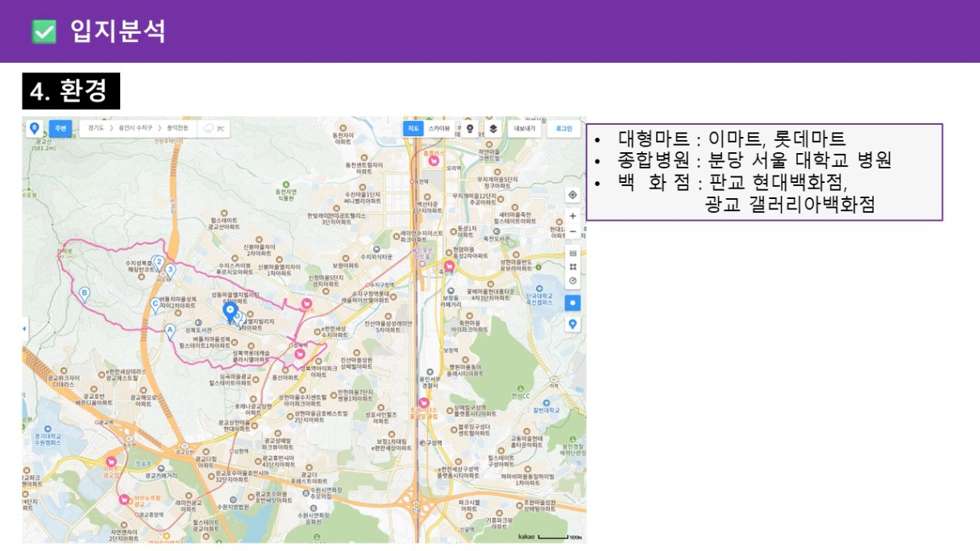Image resolution: width=980 pixels, height=551 pixels.
Task: Click the 신봉마을자이 2차아파트 label
Action: click(x=260, y=249)
